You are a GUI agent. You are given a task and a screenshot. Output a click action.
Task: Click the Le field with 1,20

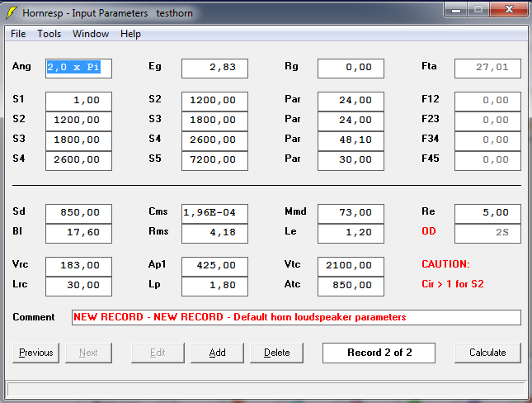click(x=351, y=234)
